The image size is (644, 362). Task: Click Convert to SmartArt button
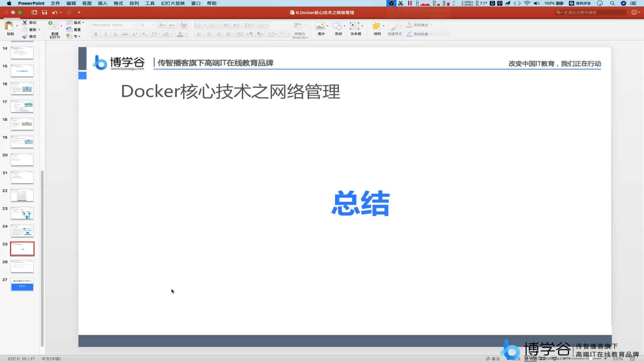(300, 31)
